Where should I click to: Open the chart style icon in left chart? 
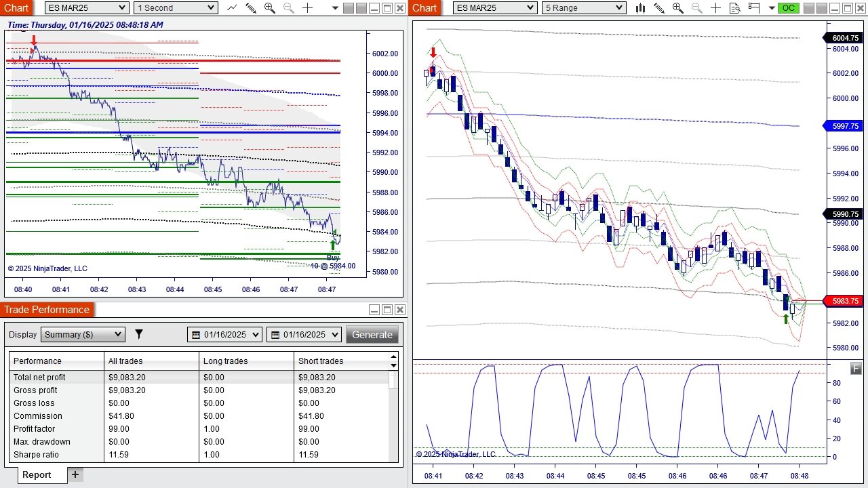point(232,8)
